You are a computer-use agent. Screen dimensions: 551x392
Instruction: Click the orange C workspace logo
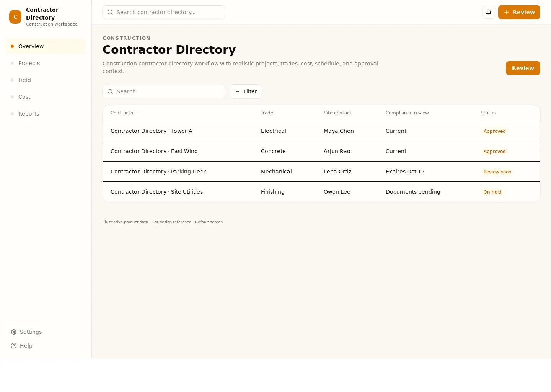point(15,17)
